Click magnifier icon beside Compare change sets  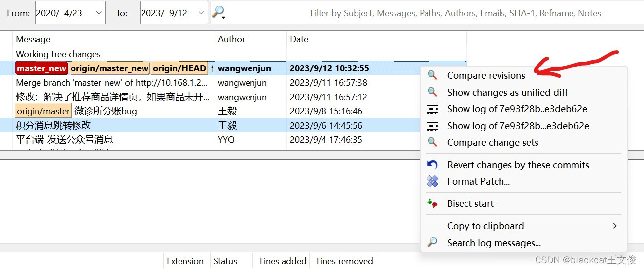[x=432, y=142]
